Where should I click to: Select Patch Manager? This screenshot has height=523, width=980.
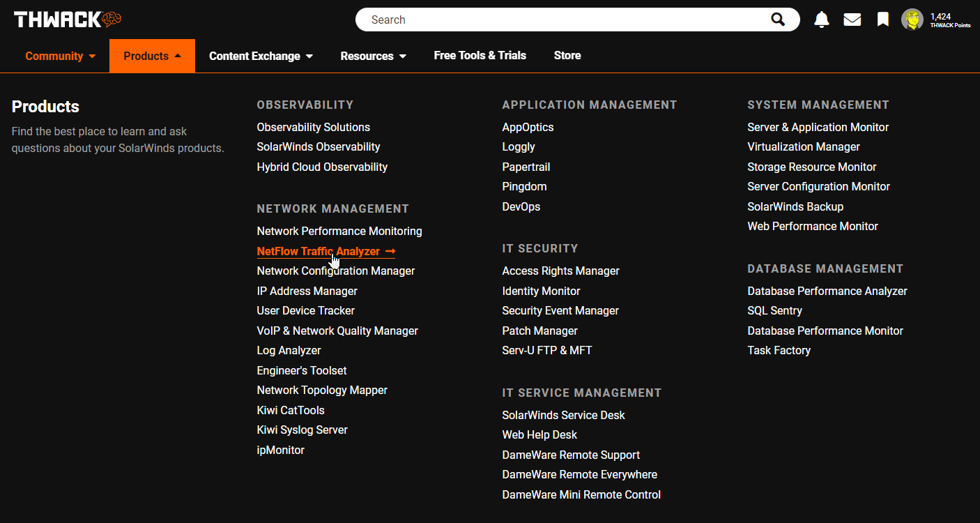[x=539, y=331]
